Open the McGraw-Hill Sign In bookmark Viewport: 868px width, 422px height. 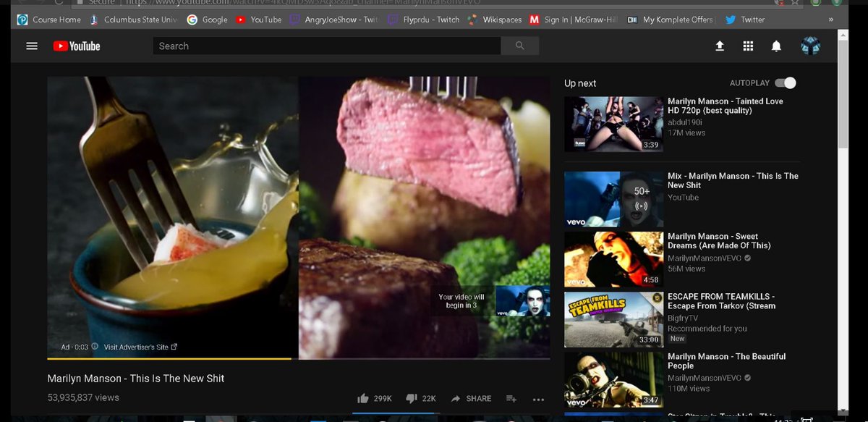pos(573,20)
